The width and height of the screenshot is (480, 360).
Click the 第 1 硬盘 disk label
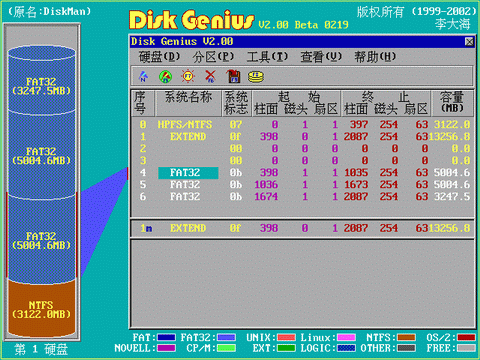click(41, 349)
